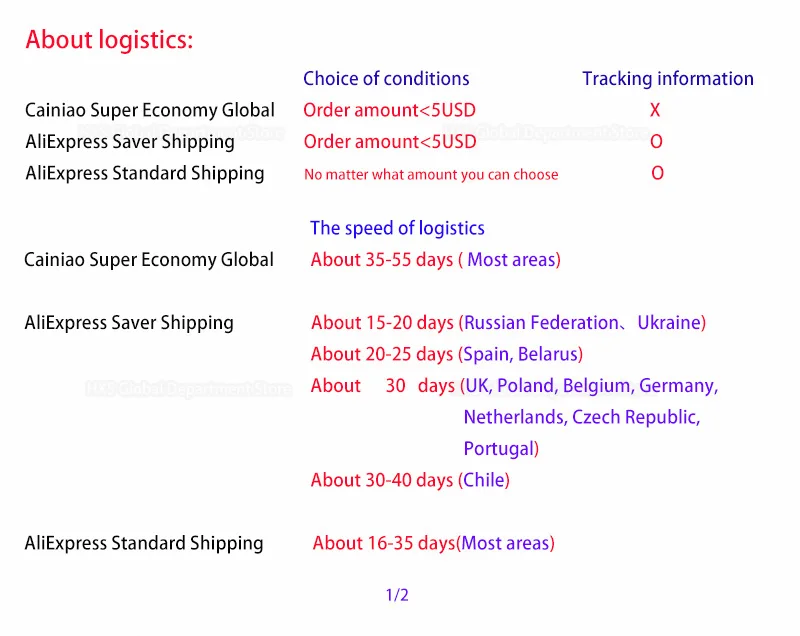
Task: Click 'About 20-25 days (Spain, Belarus)' line
Action: [447, 354]
